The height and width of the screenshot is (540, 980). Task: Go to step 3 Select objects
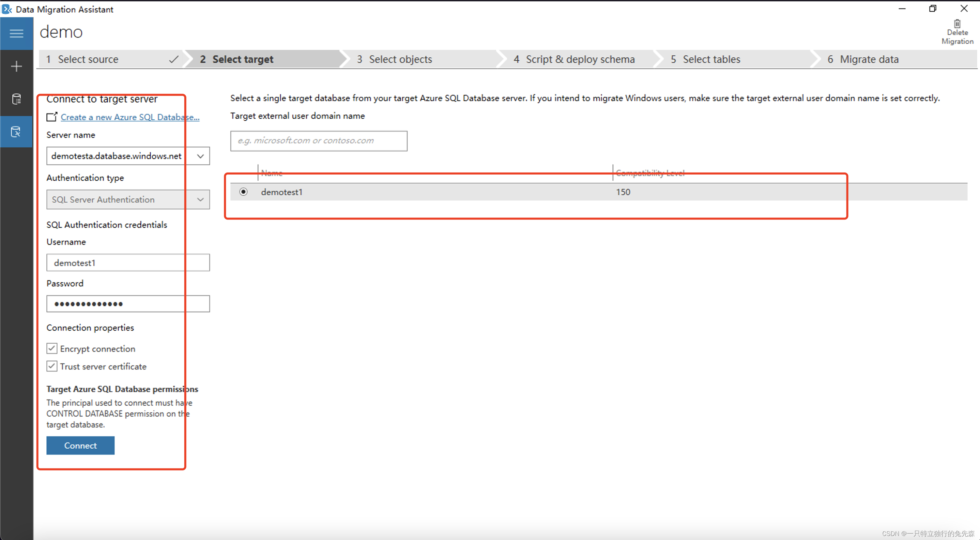(421, 59)
